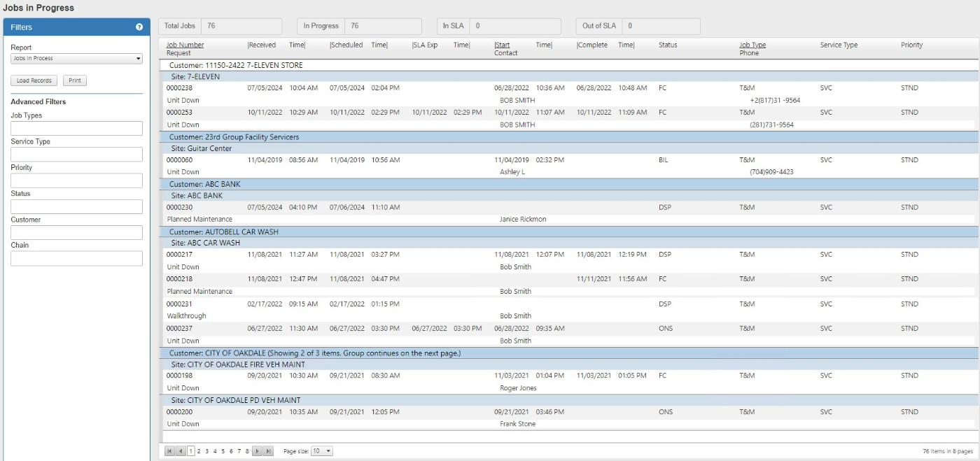
Task: Go to page 4 in pager
Action: (215, 451)
